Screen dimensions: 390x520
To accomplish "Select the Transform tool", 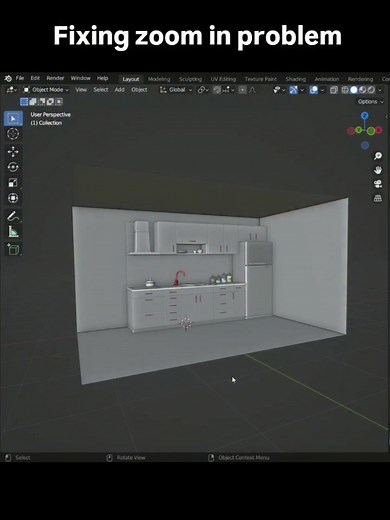I will (x=13, y=198).
